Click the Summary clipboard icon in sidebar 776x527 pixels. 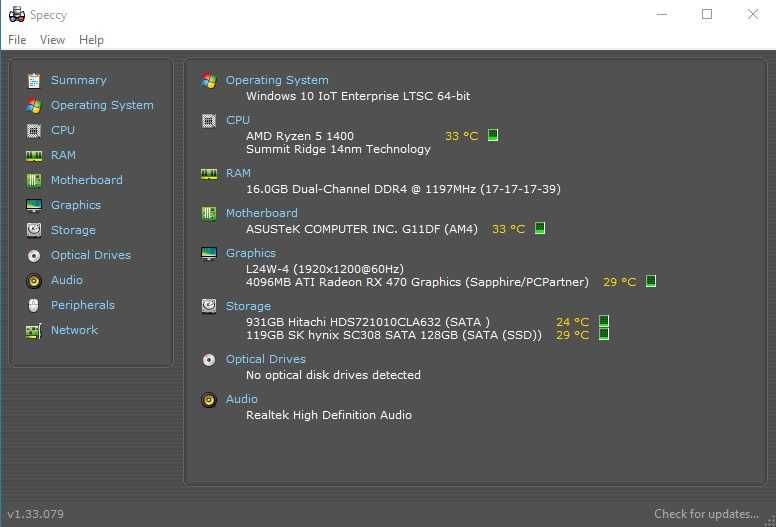(x=34, y=80)
